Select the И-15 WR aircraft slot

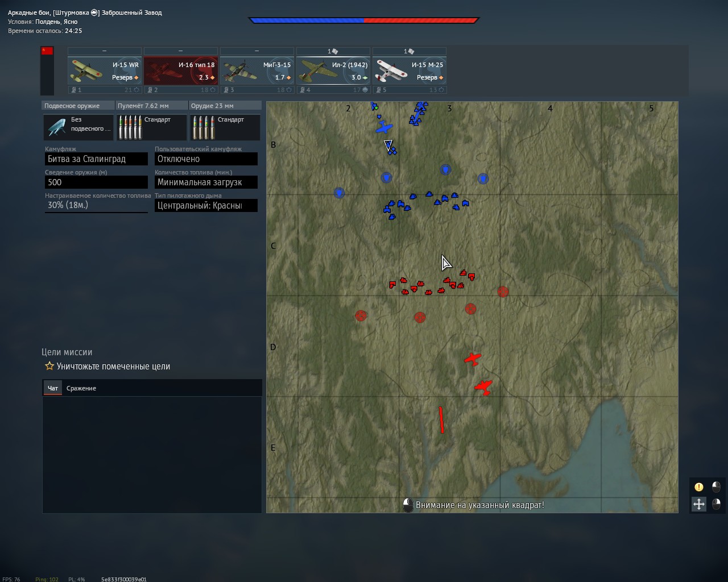tap(105, 70)
